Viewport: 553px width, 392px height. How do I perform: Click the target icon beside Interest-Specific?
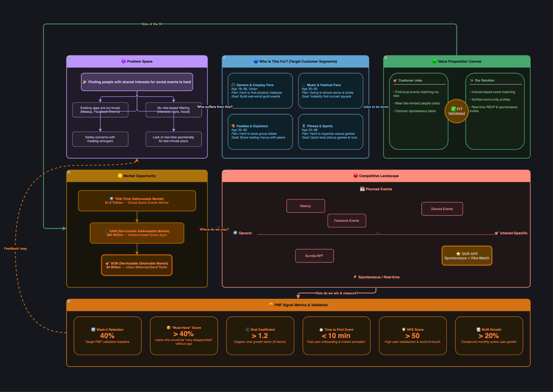pos(497,233)
